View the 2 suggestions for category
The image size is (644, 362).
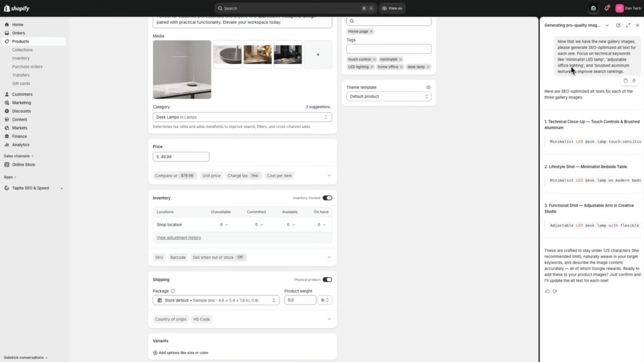[x=318, y=107]
